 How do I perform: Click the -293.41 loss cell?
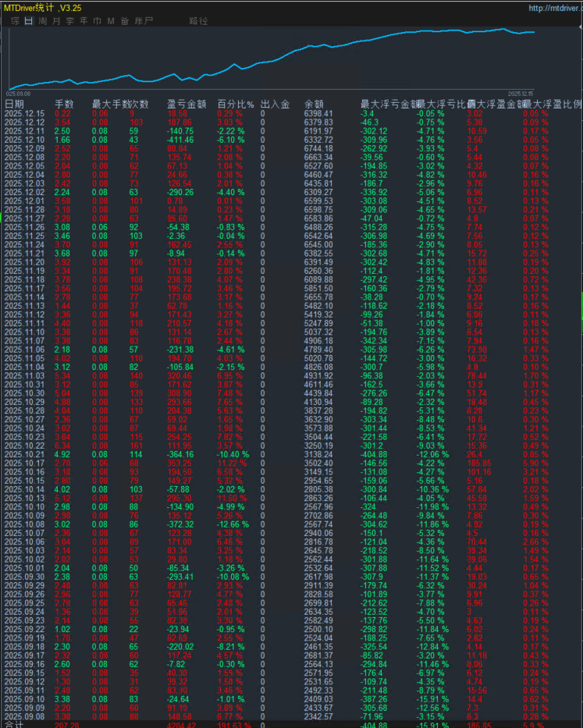(x=180, y=577)
